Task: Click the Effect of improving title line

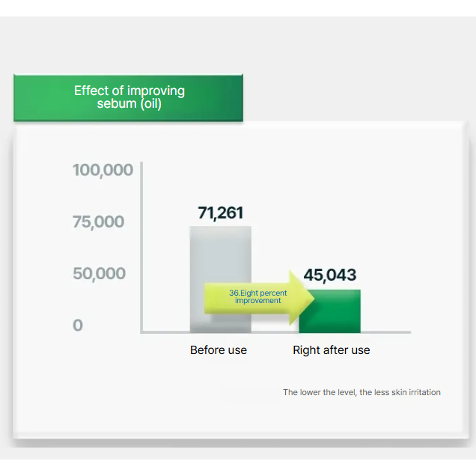Action: [x=129, y=91]
